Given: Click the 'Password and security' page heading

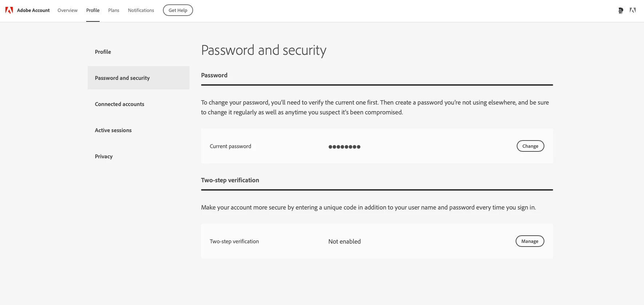Looking at the screenshot, I should 264,50.
